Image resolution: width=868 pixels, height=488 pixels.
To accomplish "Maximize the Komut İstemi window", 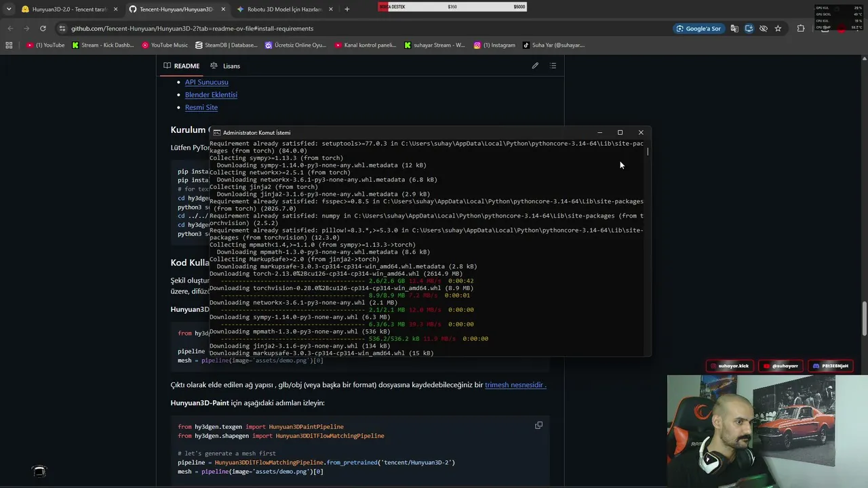I will point(620,132).
